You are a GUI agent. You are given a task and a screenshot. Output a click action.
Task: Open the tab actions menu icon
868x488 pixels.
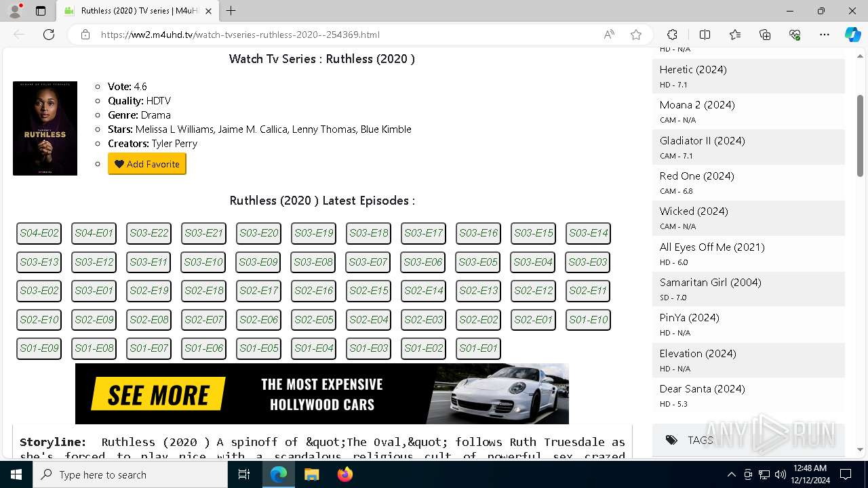pos(41,11)
